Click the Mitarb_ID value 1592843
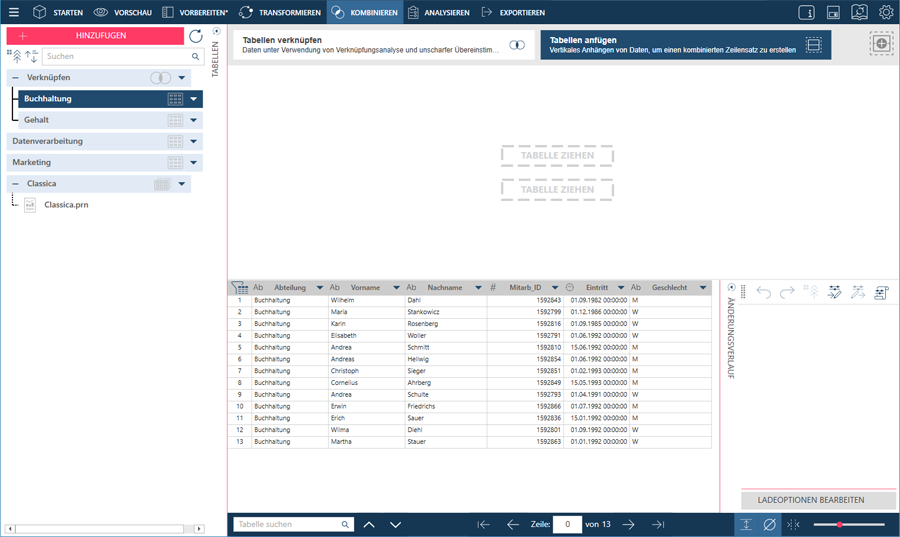The width and height of the screenshot is (900, 537). pos(525,300)
